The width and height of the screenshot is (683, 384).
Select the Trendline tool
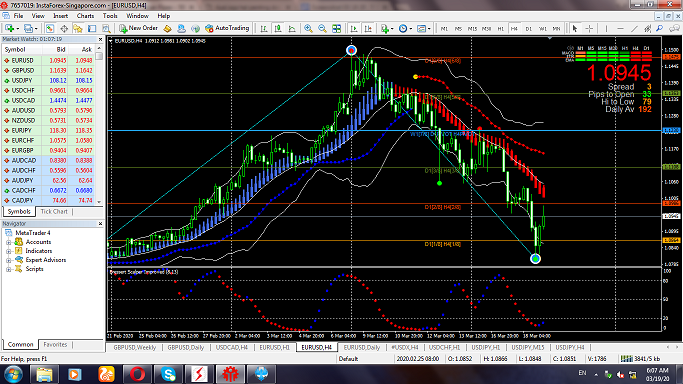click(634, 28)
